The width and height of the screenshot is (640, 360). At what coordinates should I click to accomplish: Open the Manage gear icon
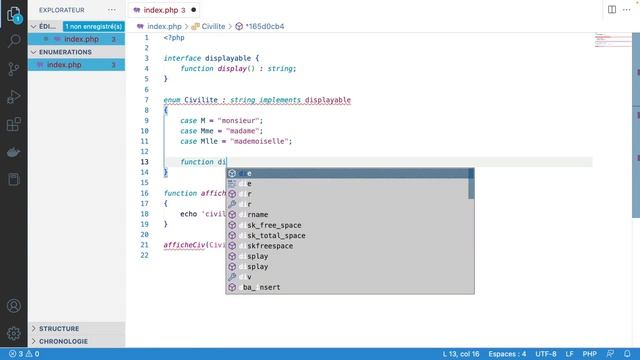pos(14,333)
